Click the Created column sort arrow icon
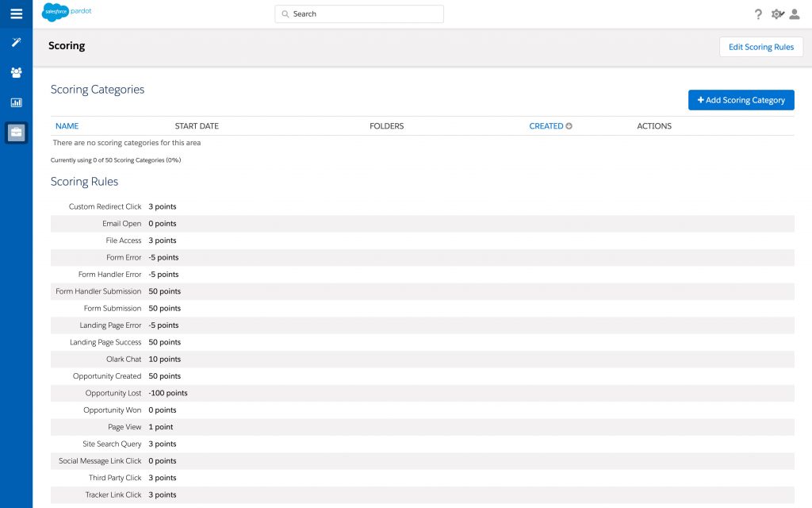 (569, 126)
